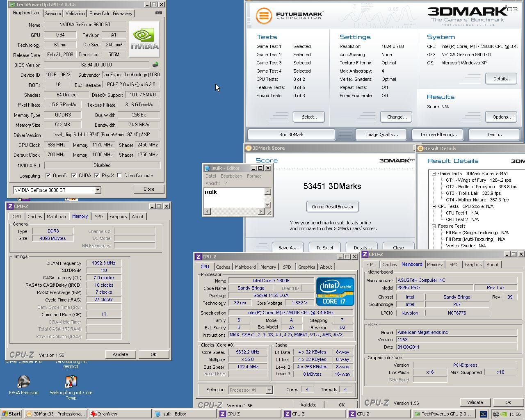The height and width of the screenshot is (420, 525).
Task: Click the GPU-Z camera screenshot icon
Action: [x=159, y=13]
